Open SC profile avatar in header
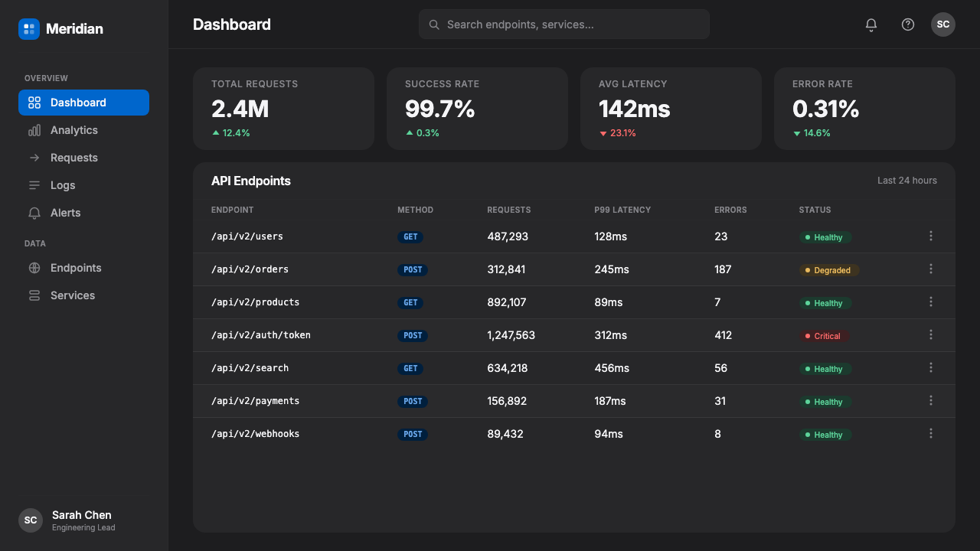Viewport: 980px width, 551px height. 943,24
